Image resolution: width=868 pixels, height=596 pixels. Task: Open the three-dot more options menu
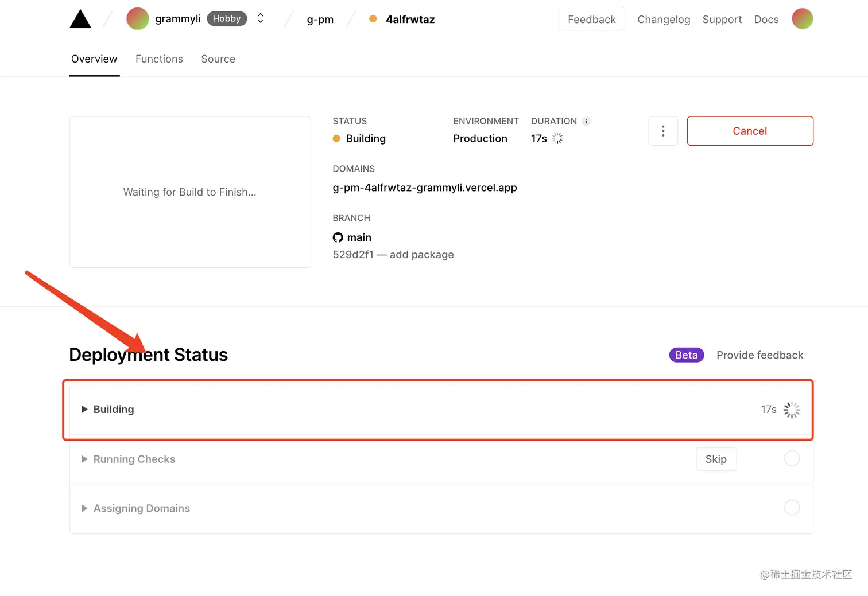pyautogui.click(x=663, y=131)
